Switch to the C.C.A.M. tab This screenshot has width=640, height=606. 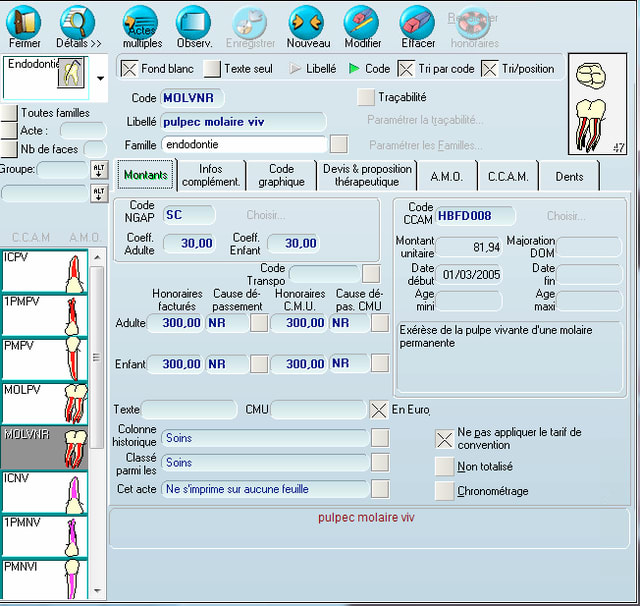click(507, 176)
